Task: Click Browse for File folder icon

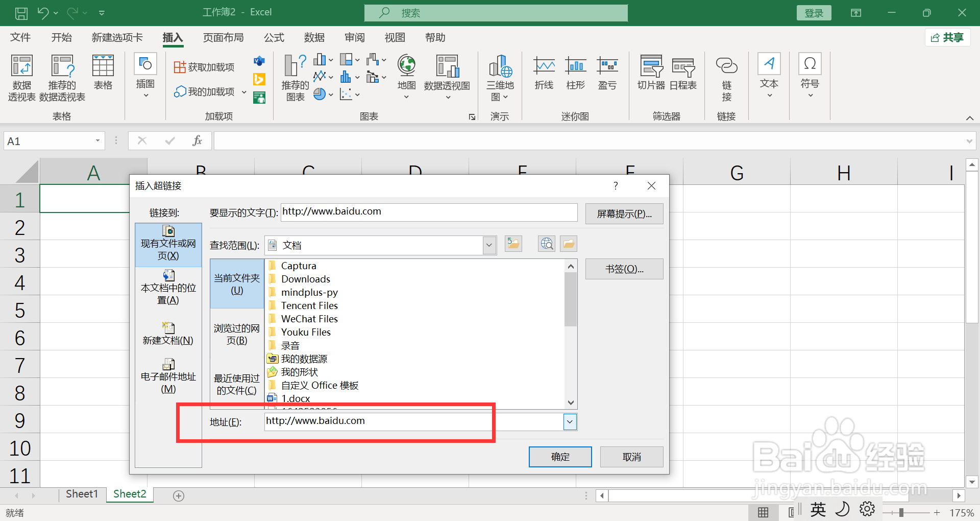Action: point(569,244)
